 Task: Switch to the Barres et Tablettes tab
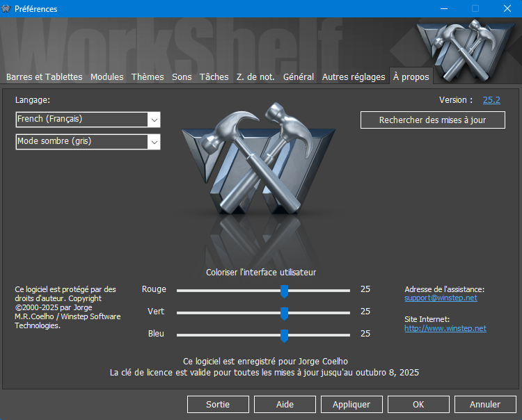(45, 77)
